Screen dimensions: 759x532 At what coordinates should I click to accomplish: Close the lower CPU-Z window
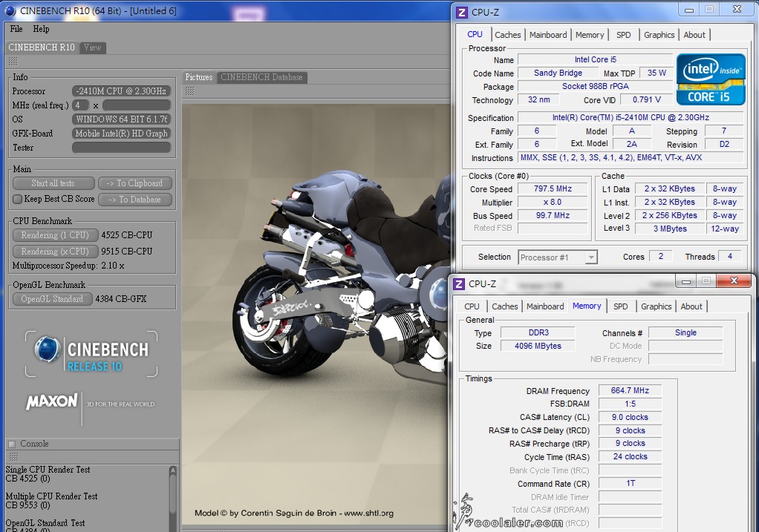click(734, 280)
